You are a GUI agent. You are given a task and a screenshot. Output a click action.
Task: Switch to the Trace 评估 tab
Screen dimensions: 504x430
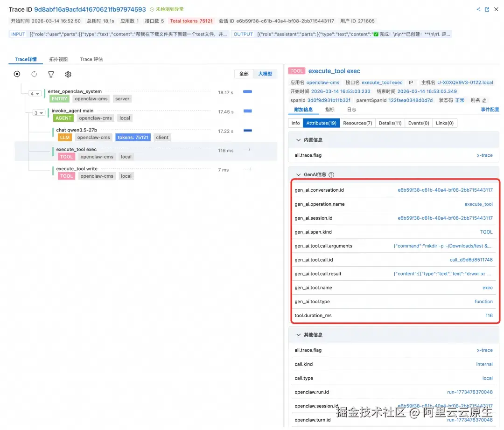pos(91,59)
